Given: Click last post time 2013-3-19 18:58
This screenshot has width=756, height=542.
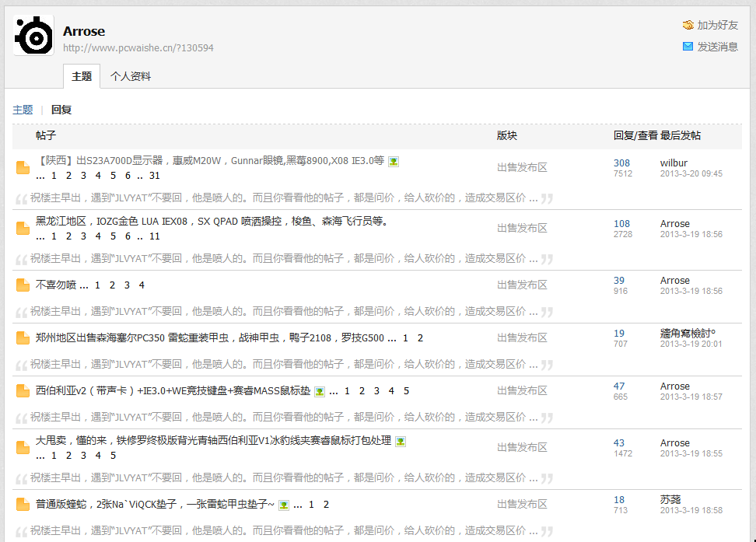Looking at the screenshot, I should pos(691,510).
